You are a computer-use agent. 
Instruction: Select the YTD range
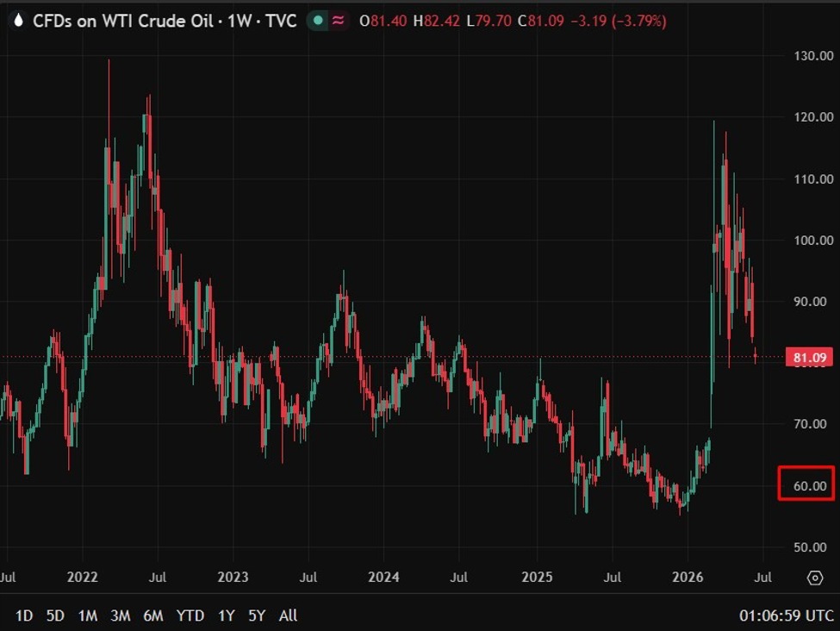coord(190,615)
